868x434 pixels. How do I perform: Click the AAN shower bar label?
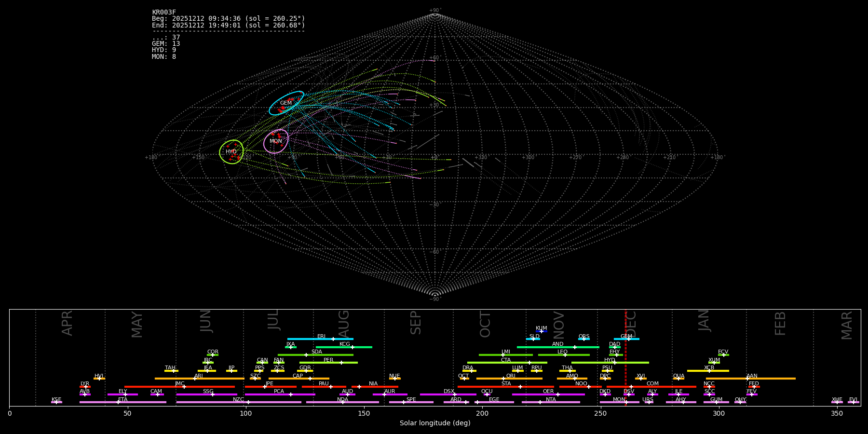[x=752, y=376]
